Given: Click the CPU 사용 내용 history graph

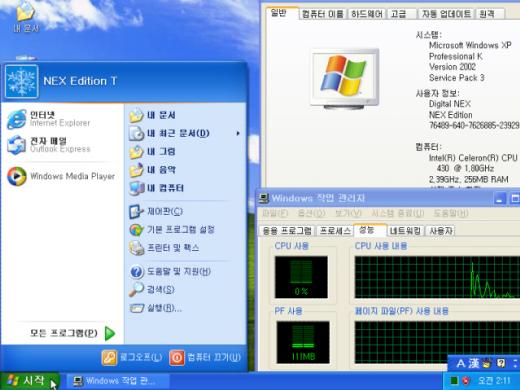Looking at the screenshot, I should click(437, 277).
